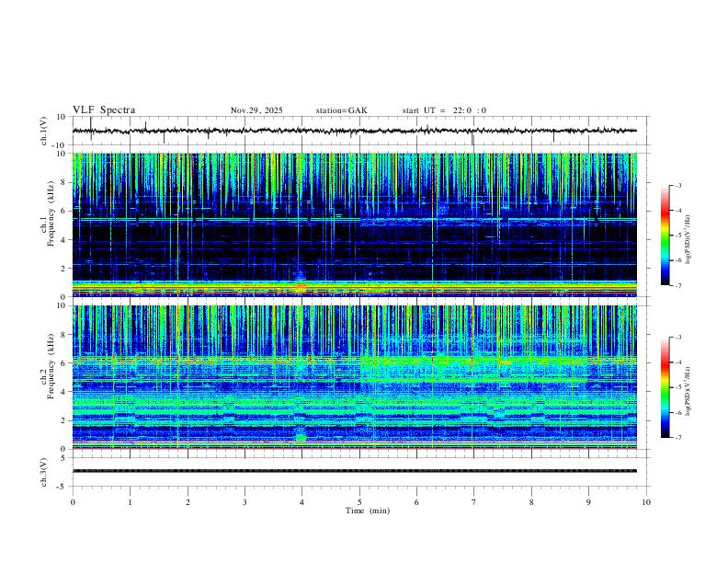Click the ch.2 colorbar "log(PSD)" label
This screenshot has height=563, width=728.
(689, 391)
